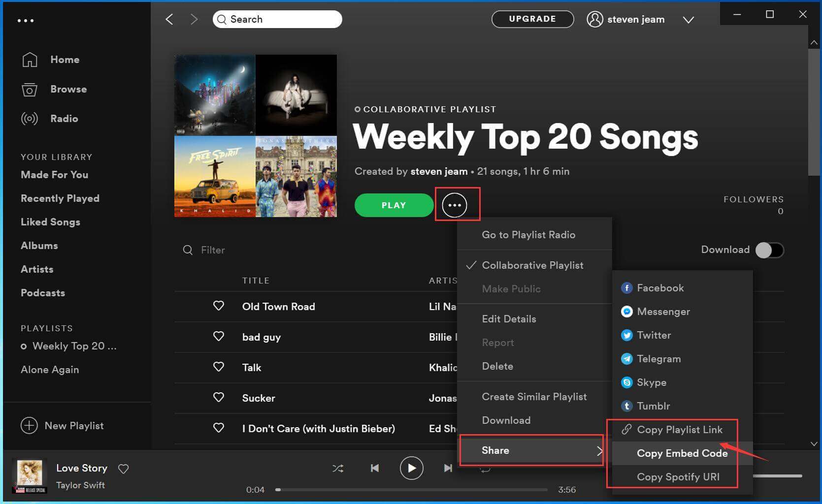Choose Edit Details from the menu

tap(509, 319)
